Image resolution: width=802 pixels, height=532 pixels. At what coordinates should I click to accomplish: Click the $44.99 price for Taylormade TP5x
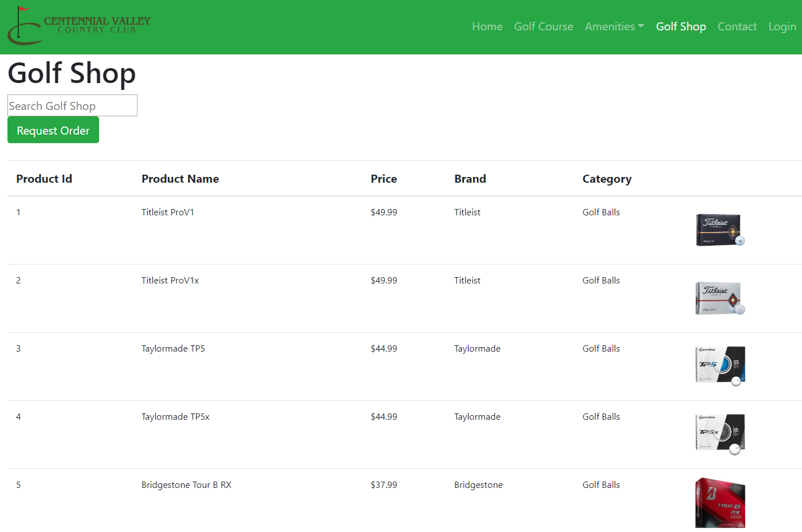point(384,416)
